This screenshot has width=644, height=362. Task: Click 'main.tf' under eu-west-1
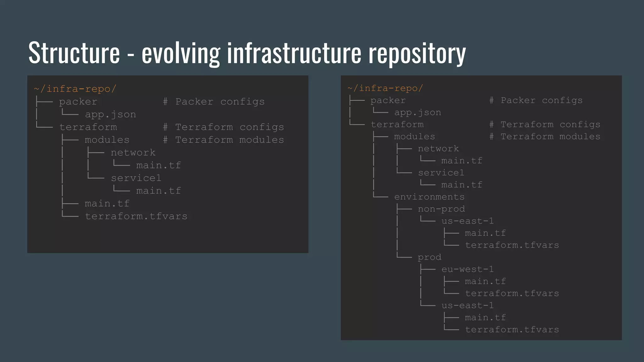point(485,281)
